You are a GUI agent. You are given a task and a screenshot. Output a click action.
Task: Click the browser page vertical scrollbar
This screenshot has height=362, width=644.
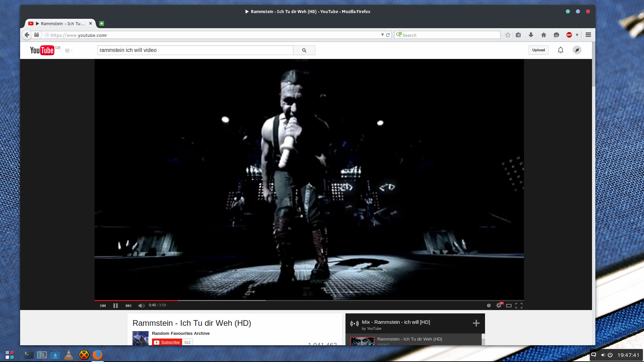click(x=593, y=64)
